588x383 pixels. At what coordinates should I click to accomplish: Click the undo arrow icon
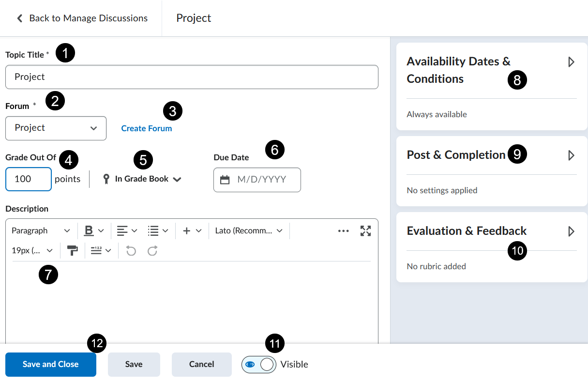coord(131,251)
